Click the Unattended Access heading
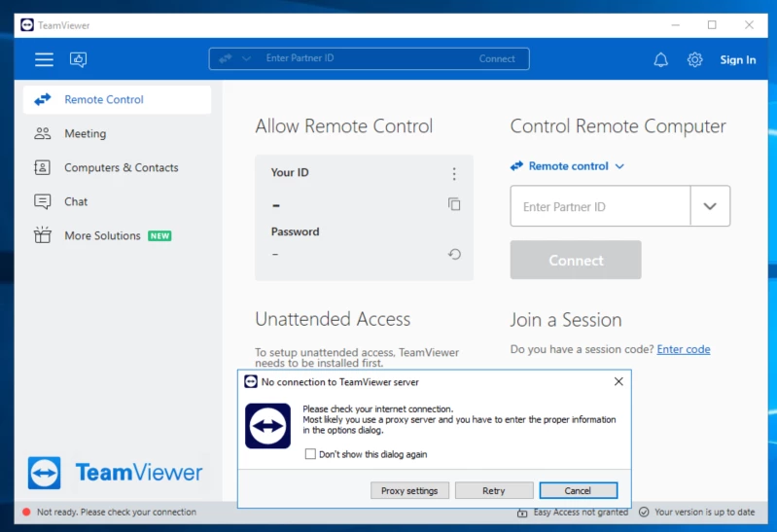Image resolution: width=777 pixels, height=532 pixels. pos(333,319)
